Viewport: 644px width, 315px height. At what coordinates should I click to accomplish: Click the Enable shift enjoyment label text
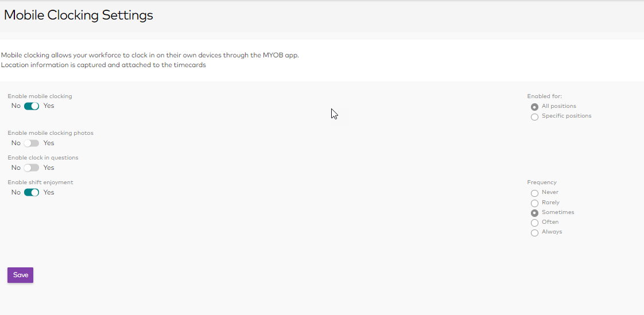(40, 182)
